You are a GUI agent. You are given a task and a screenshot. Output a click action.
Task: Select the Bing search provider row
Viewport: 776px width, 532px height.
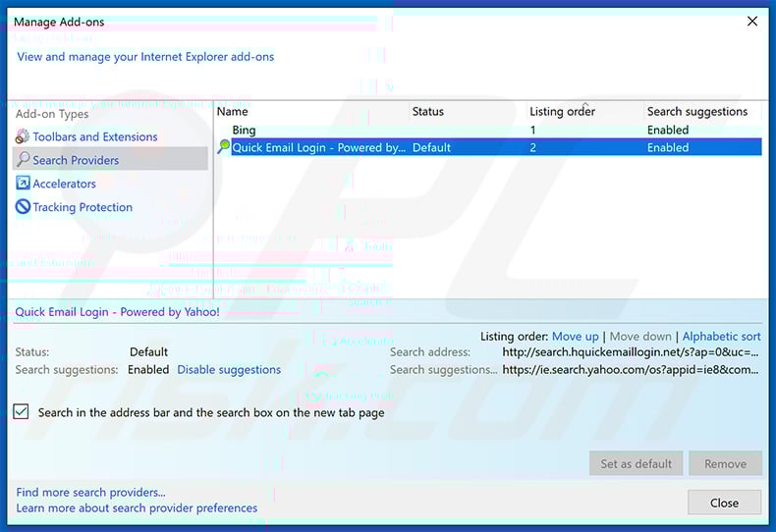point(489,130)
